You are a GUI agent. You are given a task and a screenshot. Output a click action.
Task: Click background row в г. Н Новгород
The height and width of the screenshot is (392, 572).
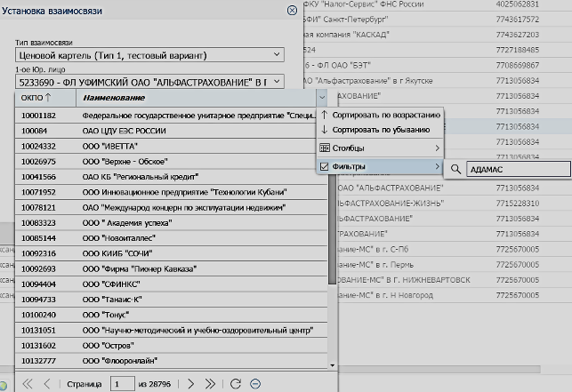(x=385, y=295)
